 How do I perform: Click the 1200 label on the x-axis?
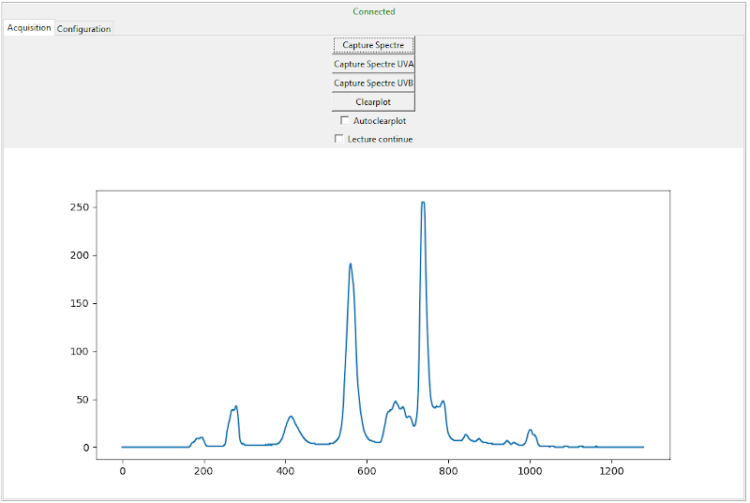click(x=611, y=468)
